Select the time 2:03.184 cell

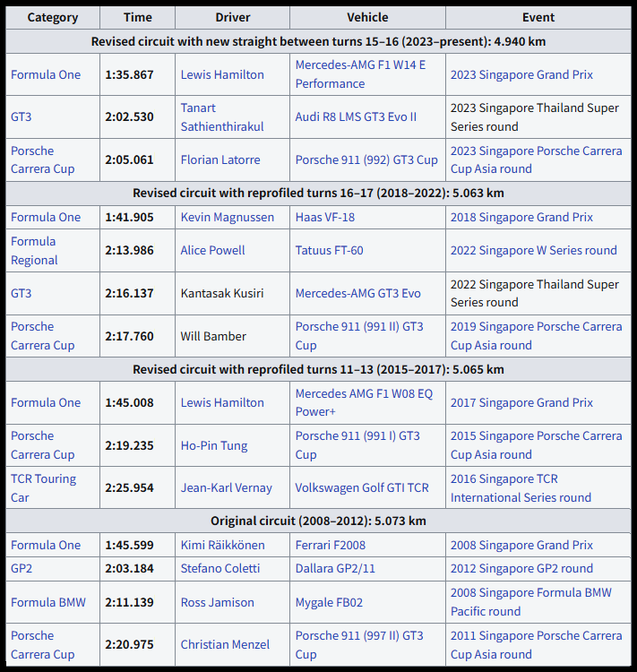[x=138, y=568]
